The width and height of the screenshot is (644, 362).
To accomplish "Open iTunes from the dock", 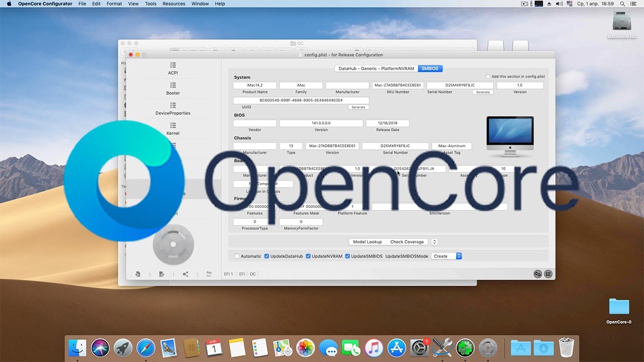I will pos(373,347).
